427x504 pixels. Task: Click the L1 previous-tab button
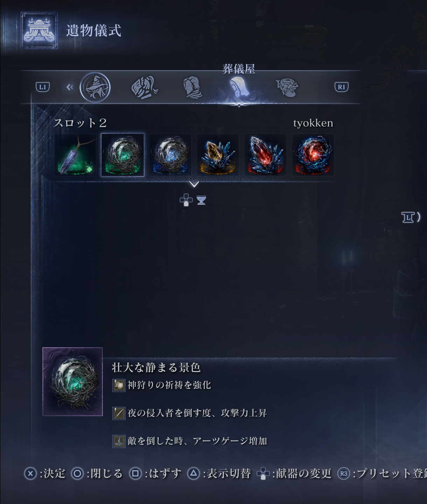43,87
